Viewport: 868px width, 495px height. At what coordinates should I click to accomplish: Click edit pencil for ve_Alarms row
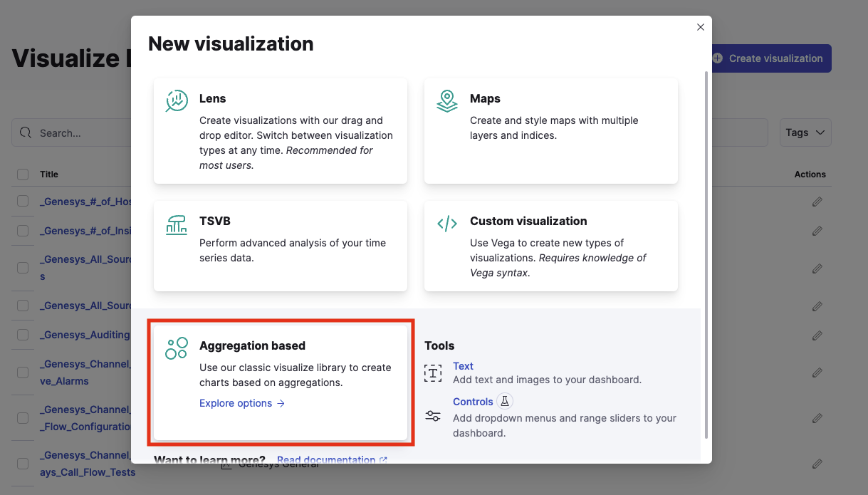[x=817, y=372]
